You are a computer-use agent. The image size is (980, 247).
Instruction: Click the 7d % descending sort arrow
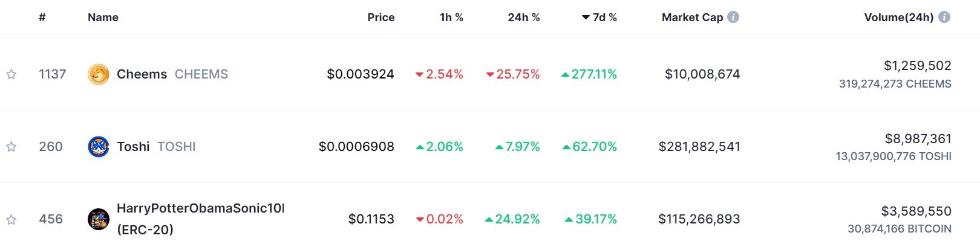click(586, 18)
